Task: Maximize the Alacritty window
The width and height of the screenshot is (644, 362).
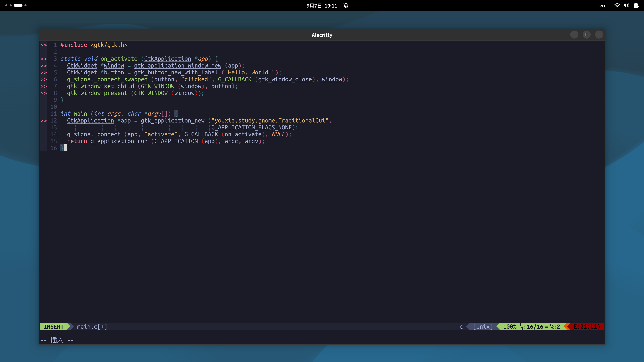Action: tap(586, 35)
